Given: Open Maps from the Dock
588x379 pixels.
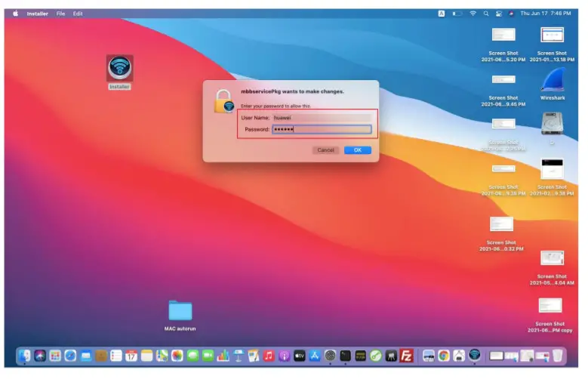Looking at the screenshot, I should click(x=162, y=356).
